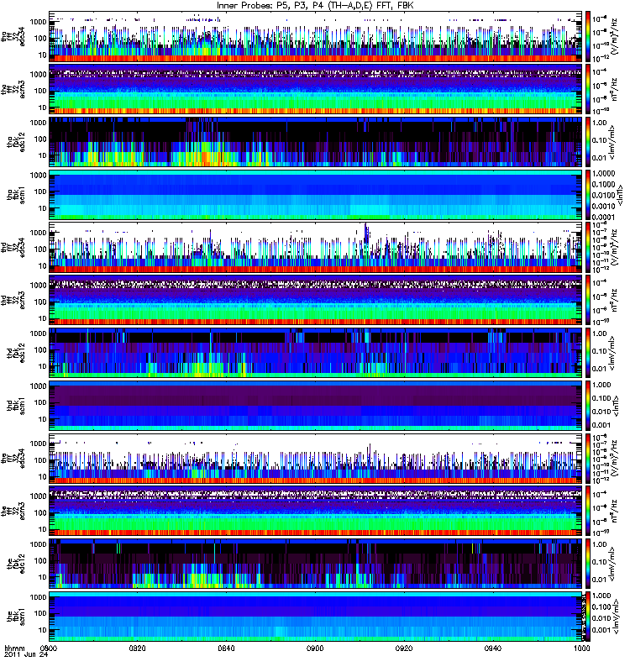Select the thd fbk edc12 spectrogram panel
This screenshot has width=630, height=672.
coord(316,353)
